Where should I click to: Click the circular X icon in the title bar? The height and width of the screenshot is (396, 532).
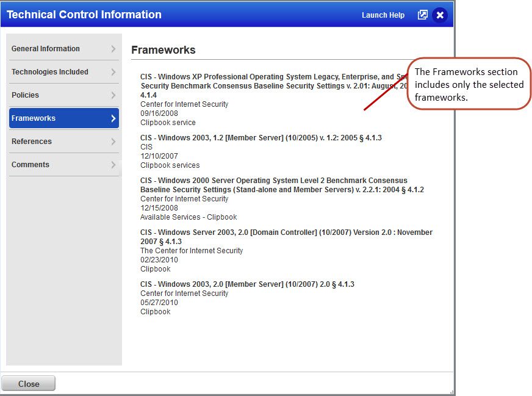440,15
